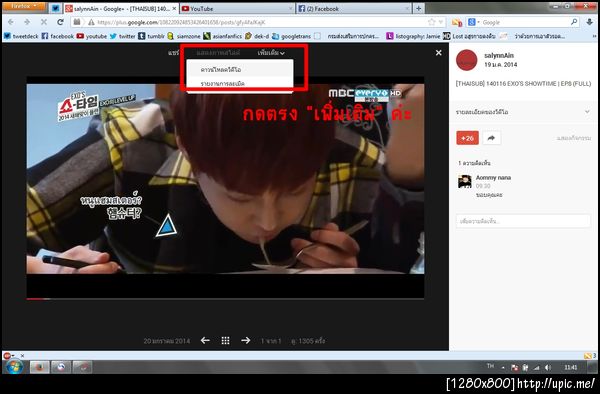Open the downloads arrow button
This screenshot has width=600, height=394.
click(589, 22)
